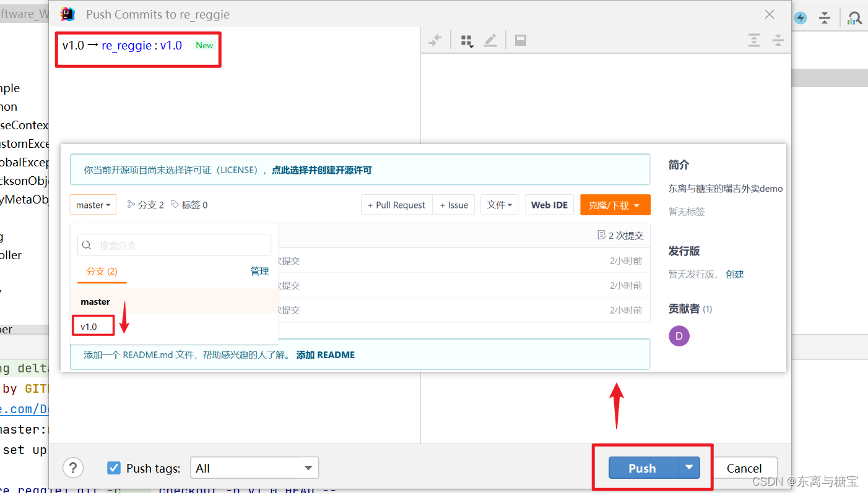The image size is (868, 493).
Task: Click the help question mark button
Action: (x=73, y=468)
